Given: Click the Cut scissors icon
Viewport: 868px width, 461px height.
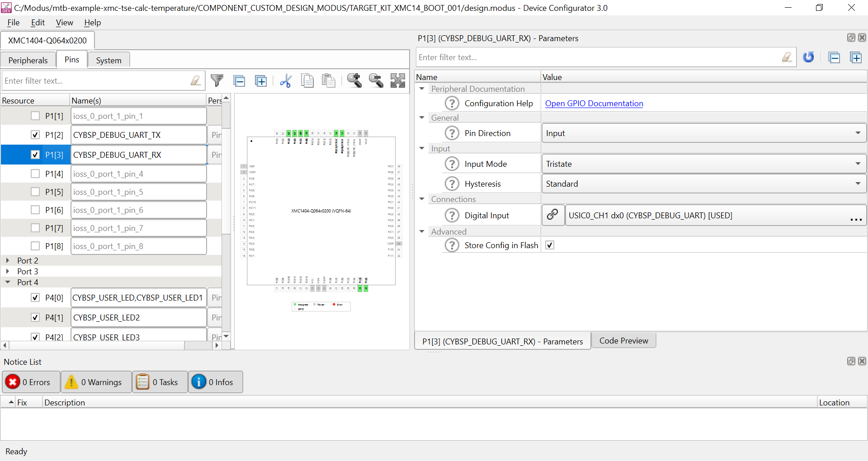Looking at the screenshot, I should (x=285, y=81).
